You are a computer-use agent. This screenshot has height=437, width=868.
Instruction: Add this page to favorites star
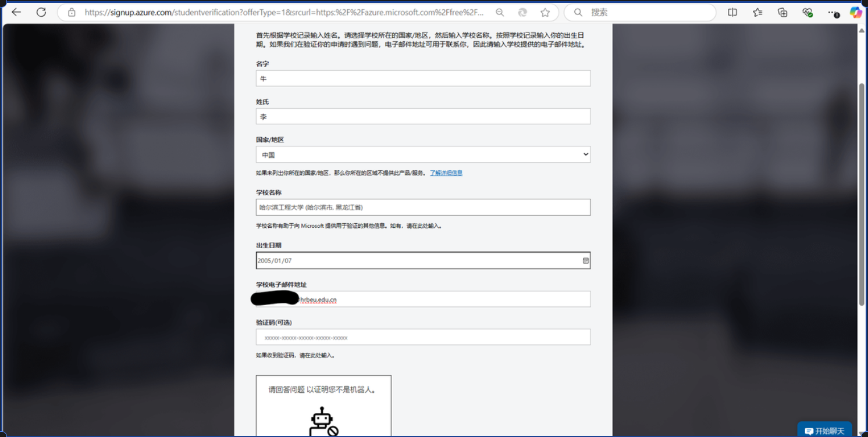pos(545,12)
